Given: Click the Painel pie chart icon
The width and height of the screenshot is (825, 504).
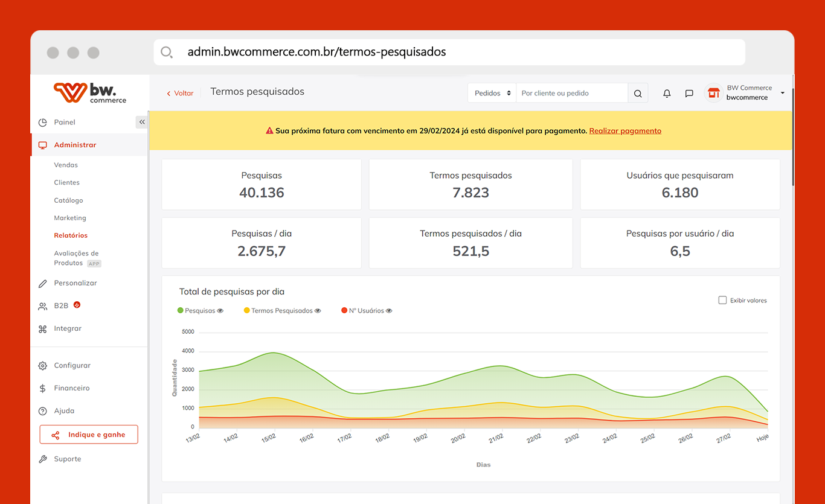Looking at the screenshot, I should click(42, 123).
